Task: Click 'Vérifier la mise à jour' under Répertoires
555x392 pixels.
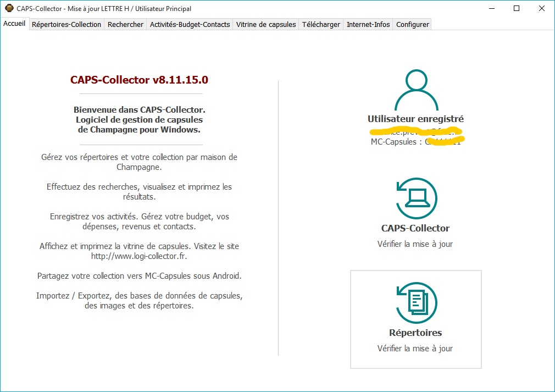Action: tap(415, 349)
